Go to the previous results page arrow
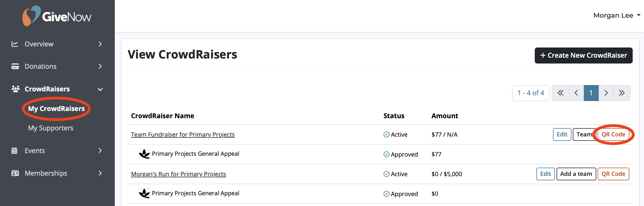 tap(576, 93)
